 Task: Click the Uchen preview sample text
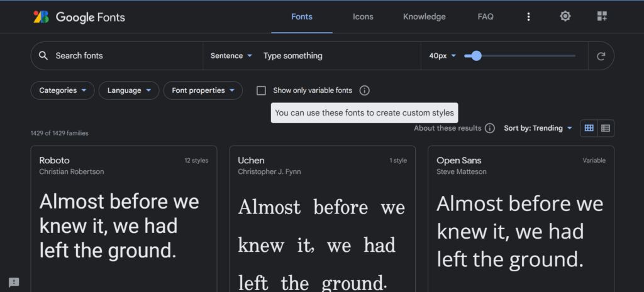point(321,245)
